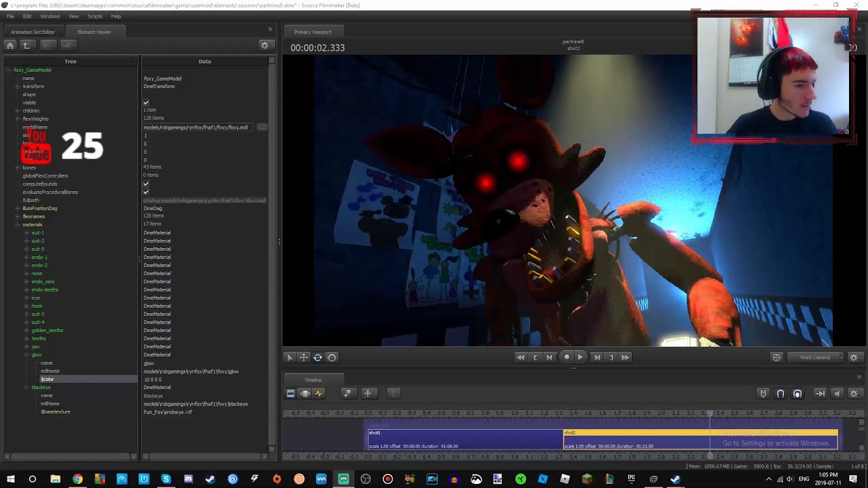The height and width of the screenshot is (488, 868).
Task: Select the shot2 clip in timeline
Action: [x=701, y=439]
